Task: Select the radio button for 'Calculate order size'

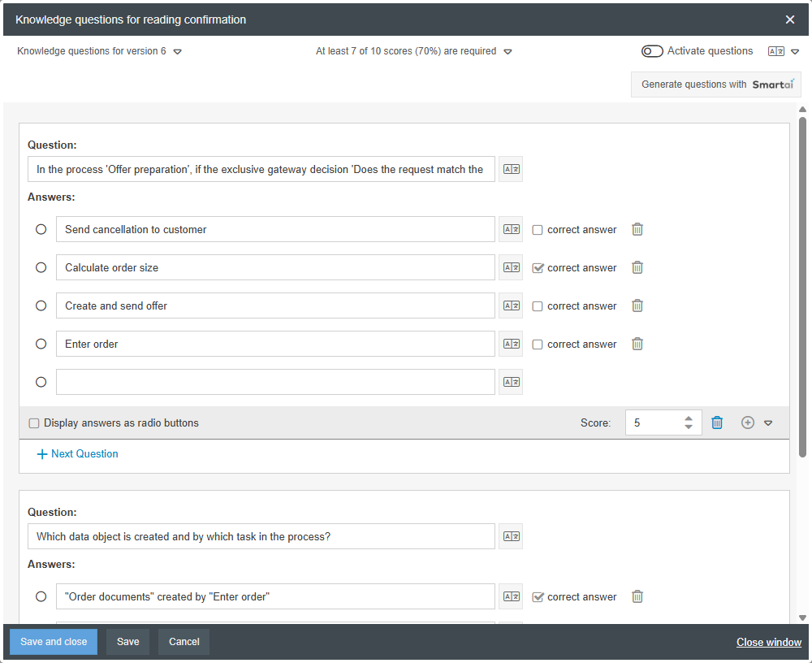Action: pyautogui.click(x=41, y=267)
